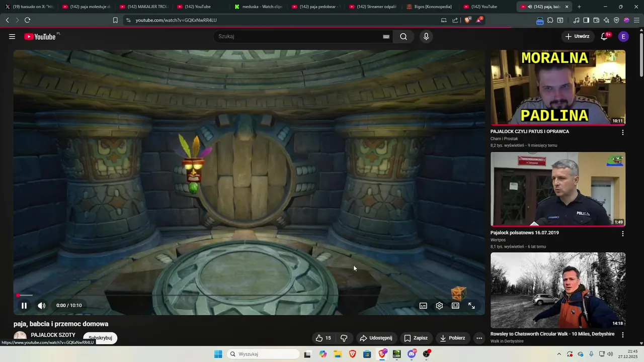Switch to the 'Streamer odpalił' tab

click(373, 7)
